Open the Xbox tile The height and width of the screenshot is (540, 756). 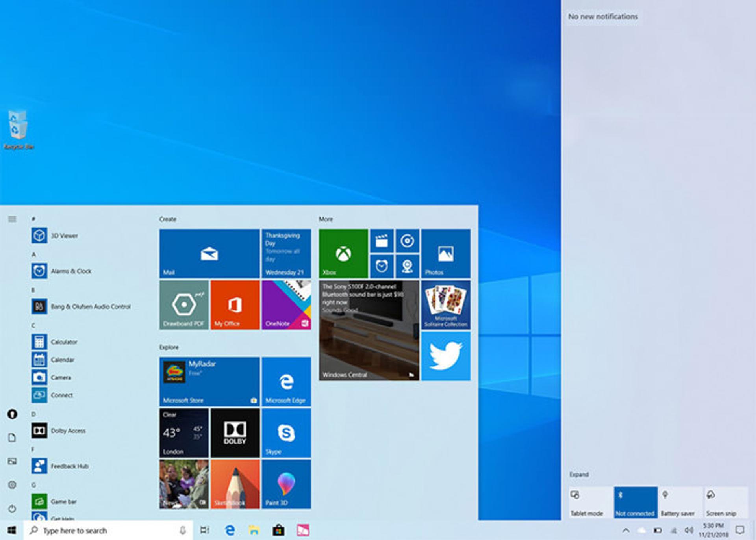(x=343, y=254)
